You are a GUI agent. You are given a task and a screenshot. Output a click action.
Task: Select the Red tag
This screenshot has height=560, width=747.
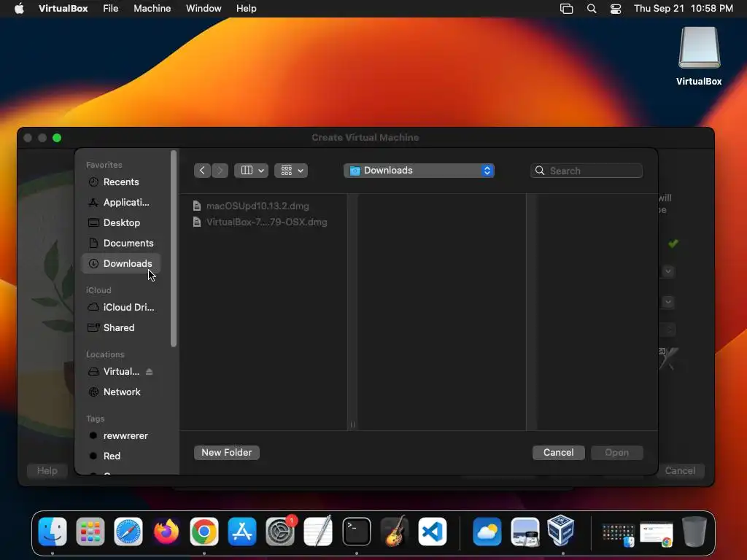click(121, 456)
